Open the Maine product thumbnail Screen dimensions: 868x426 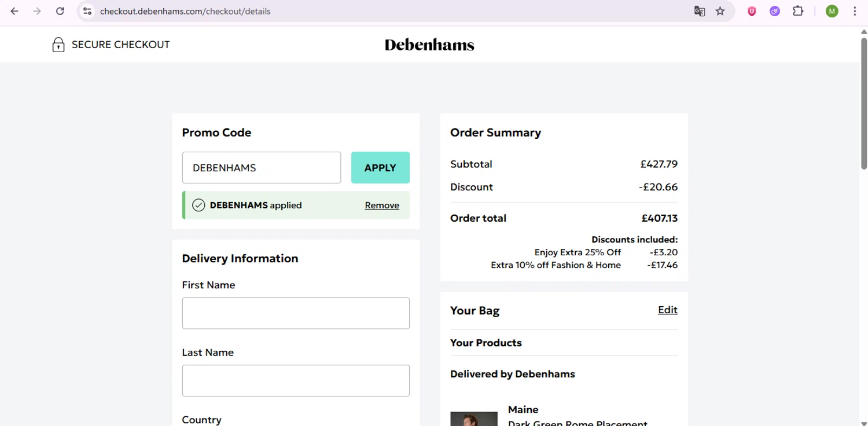tap(474, 418)
